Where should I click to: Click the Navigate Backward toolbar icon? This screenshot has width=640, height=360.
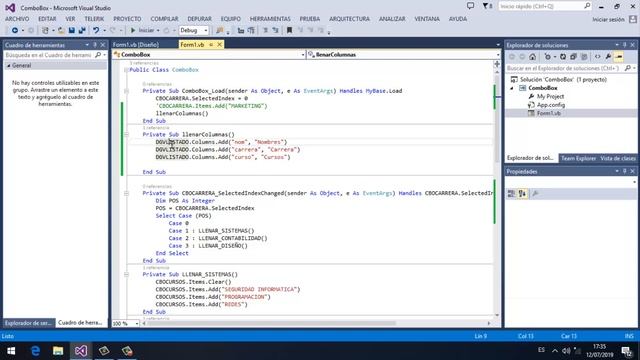point(15,30)
